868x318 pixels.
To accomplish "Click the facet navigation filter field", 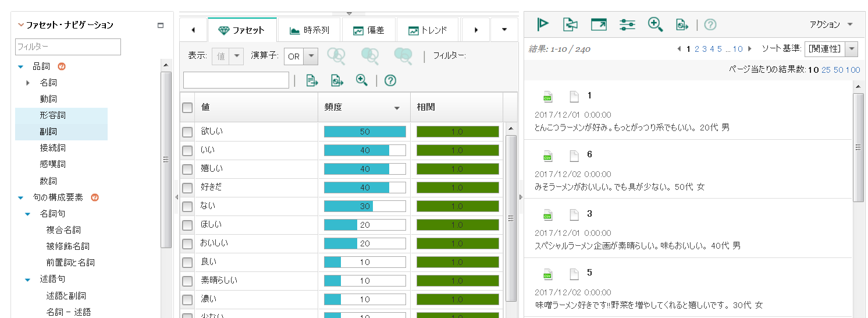I will [x=68, y=47].
